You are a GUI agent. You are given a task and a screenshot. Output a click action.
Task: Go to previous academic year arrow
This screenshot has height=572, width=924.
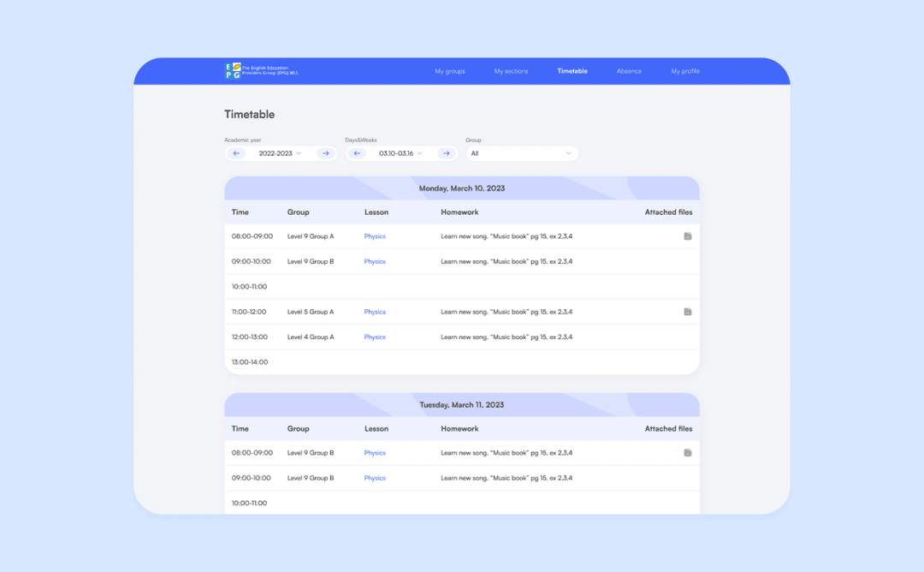click(x=236, y=153)
